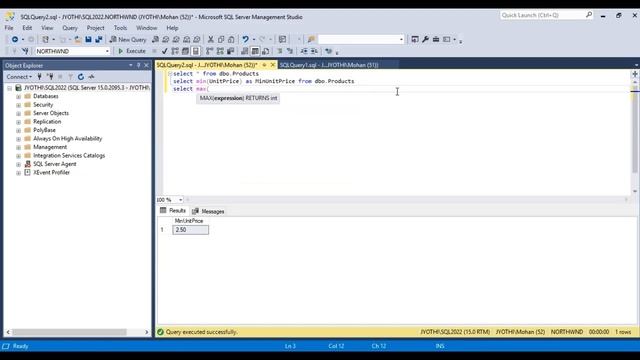The image size is (640, 360).
Task: Click the Cut scissors icon
Action: (211, 40)
